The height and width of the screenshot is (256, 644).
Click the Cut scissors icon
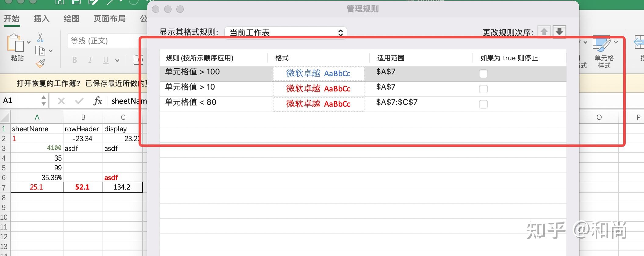point(40,37)
